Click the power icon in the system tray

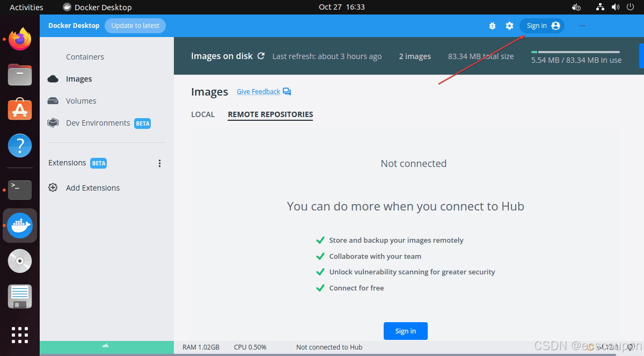click(630, 7)
